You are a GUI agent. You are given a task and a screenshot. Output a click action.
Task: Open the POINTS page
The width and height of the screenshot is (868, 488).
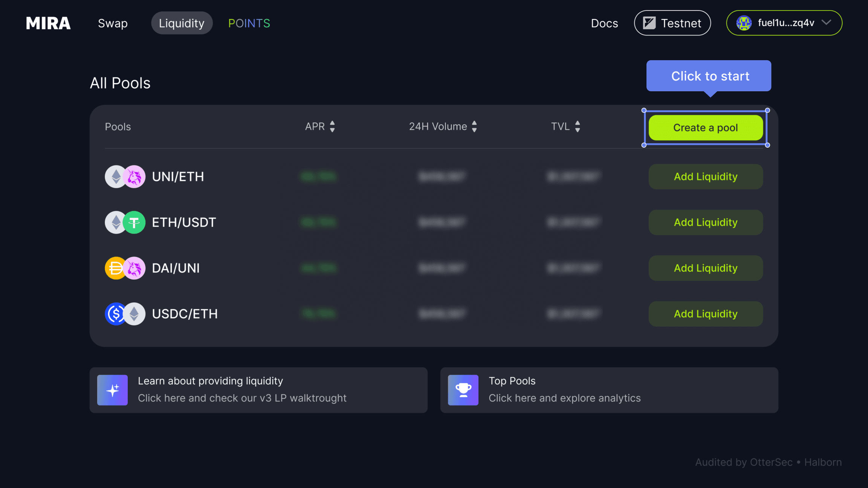[249, 23]
